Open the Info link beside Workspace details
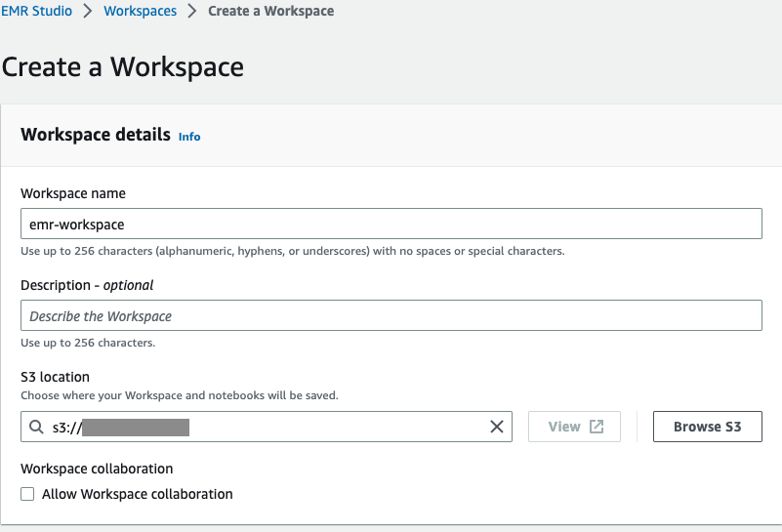 coord(189,137)
